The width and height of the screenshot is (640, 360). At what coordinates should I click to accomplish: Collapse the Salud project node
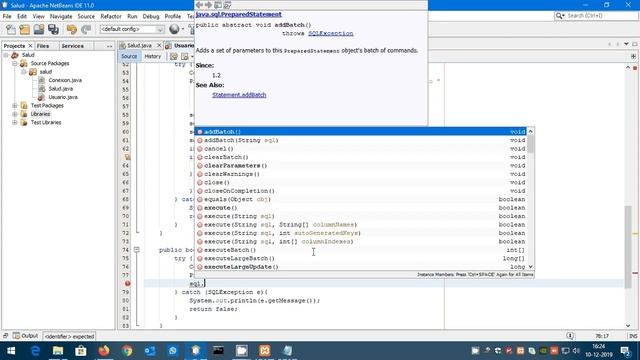(6, 55)
